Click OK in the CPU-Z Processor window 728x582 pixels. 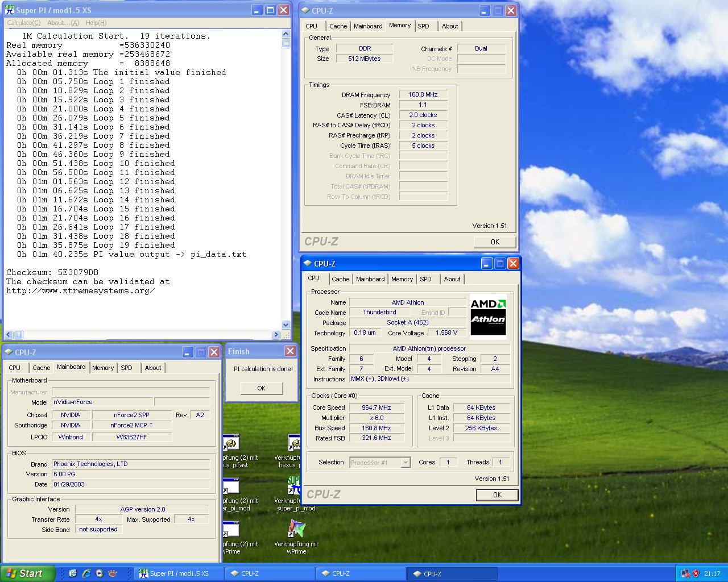tap(497, 495)
